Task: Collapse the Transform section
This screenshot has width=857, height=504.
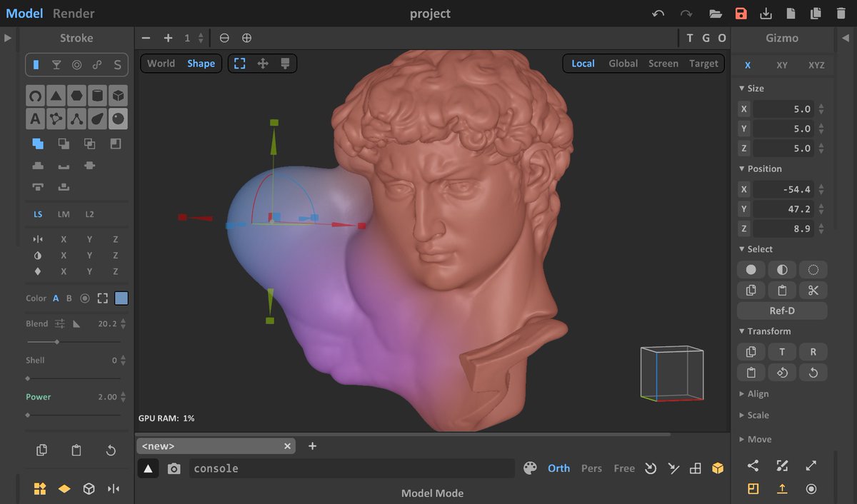Action: pos(766,331)
